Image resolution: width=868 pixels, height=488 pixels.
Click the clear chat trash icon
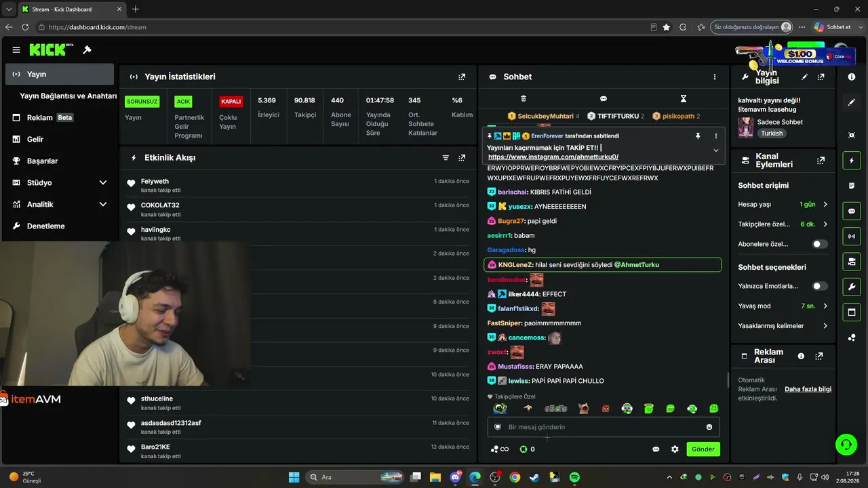523,98
